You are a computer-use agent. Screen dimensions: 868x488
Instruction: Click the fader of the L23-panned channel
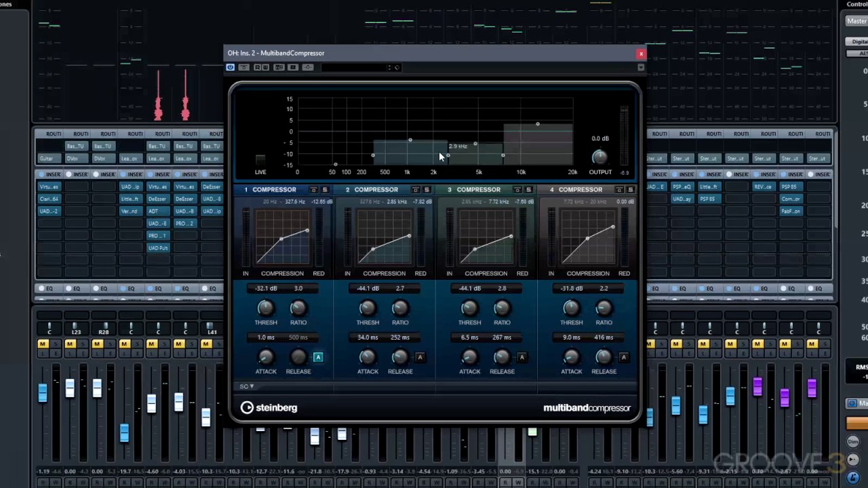[x=70, y=388]
